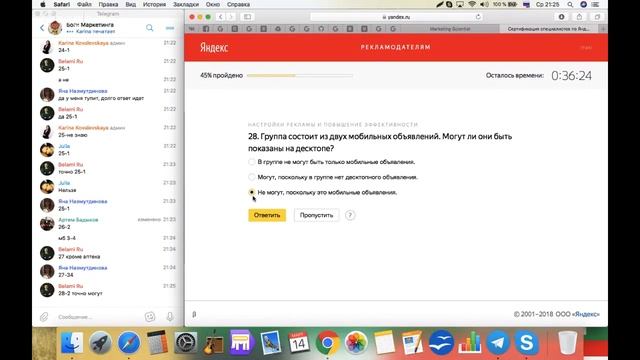Open the Правка menu
Image resolution: width=640 pixels, height=360 pixels.
(x=108, y=4)
